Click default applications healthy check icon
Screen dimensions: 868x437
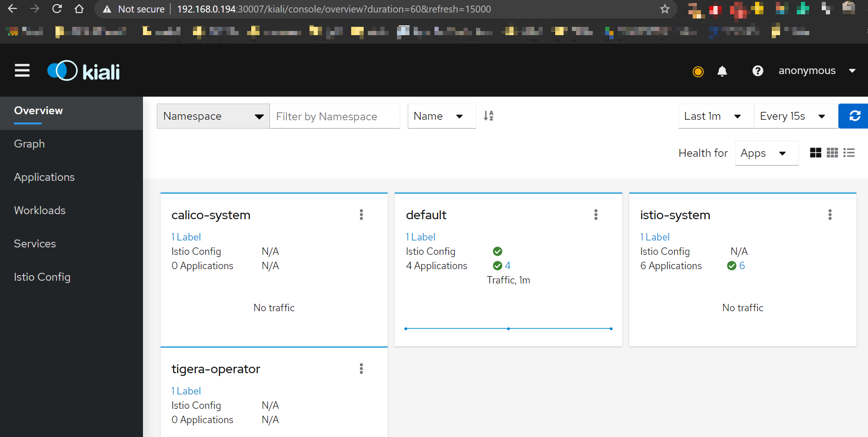[498, 265]
